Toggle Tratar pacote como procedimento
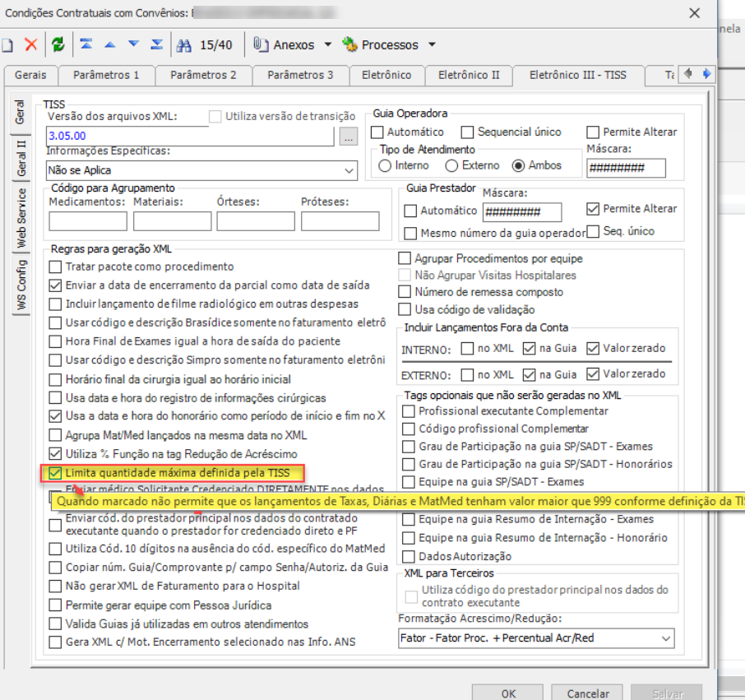745x700 pixels. click(55, 267)
